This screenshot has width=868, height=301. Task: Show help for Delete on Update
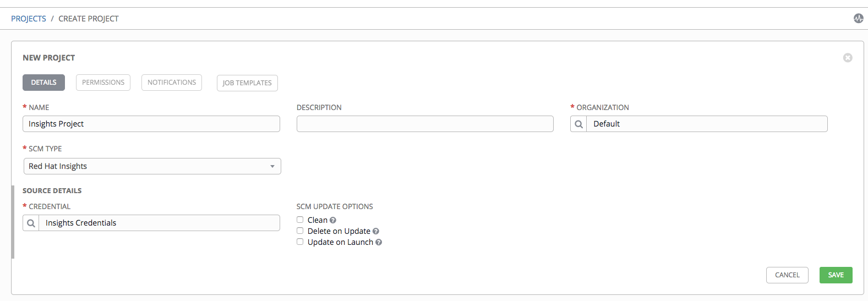pos(376,231)
